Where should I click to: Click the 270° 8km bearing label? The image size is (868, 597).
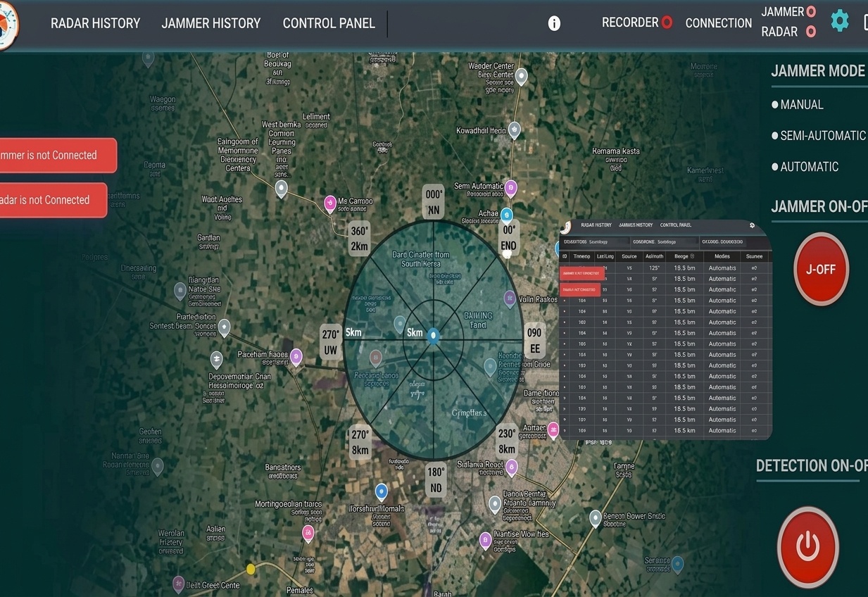360,443
